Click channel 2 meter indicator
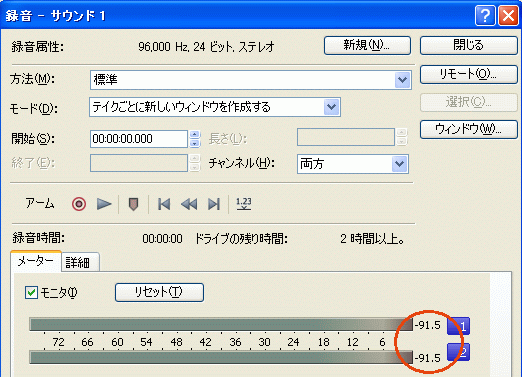 click(x=458, y=352)
